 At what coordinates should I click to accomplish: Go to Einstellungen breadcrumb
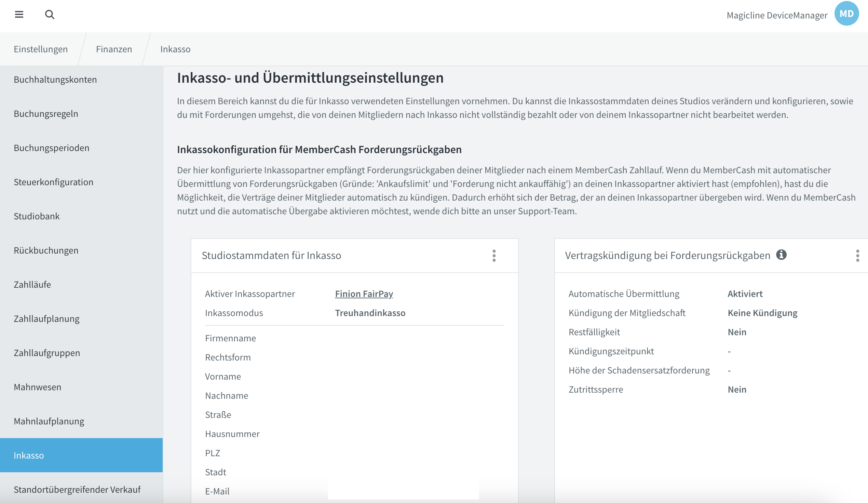(x=41, y=49)
